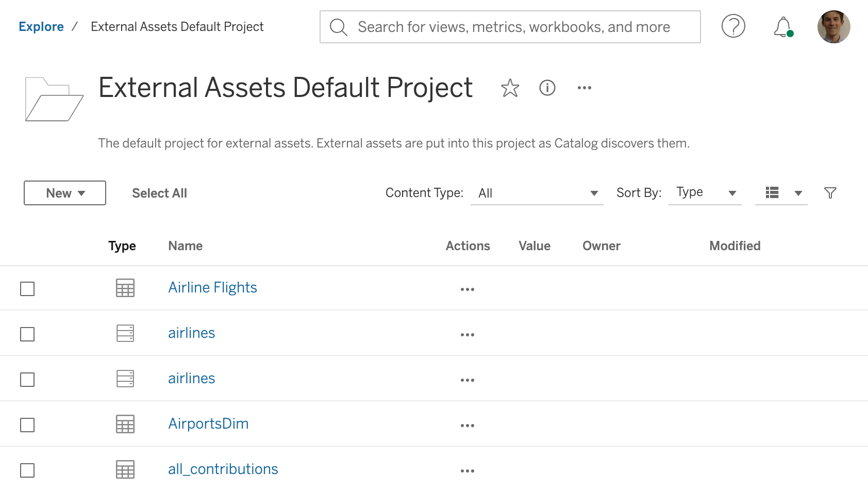Open the project's ellipsis actions menu

coord(584,88)
